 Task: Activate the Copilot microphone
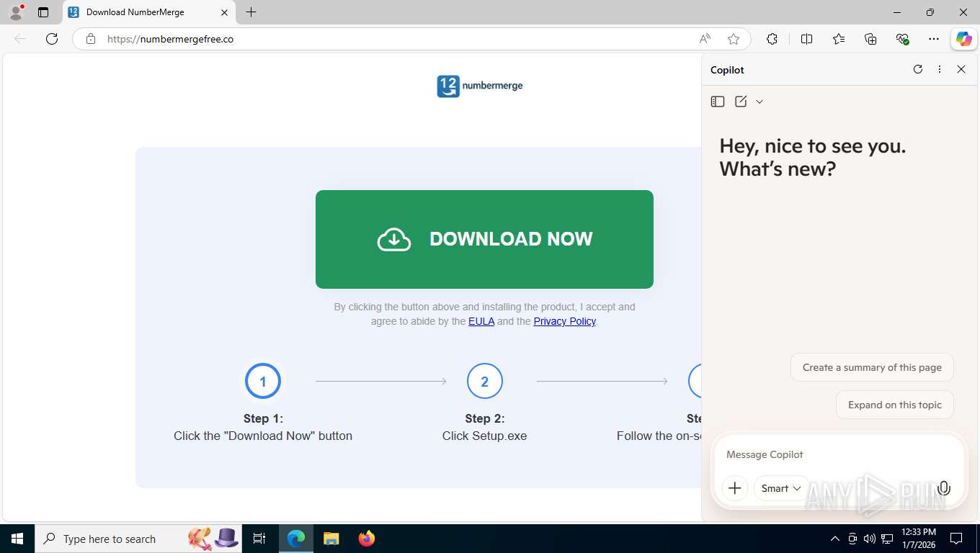tap(944, 488)
